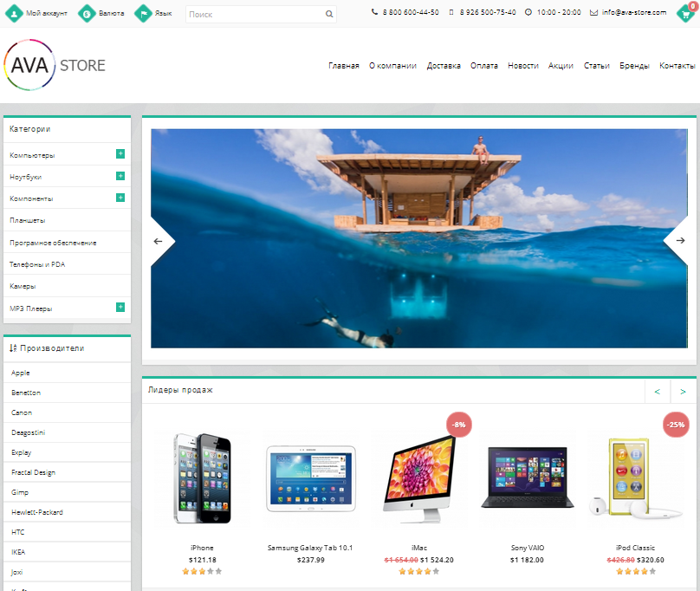Open Samsung Galaxy Tab 10.1 title link

[310, 548]
